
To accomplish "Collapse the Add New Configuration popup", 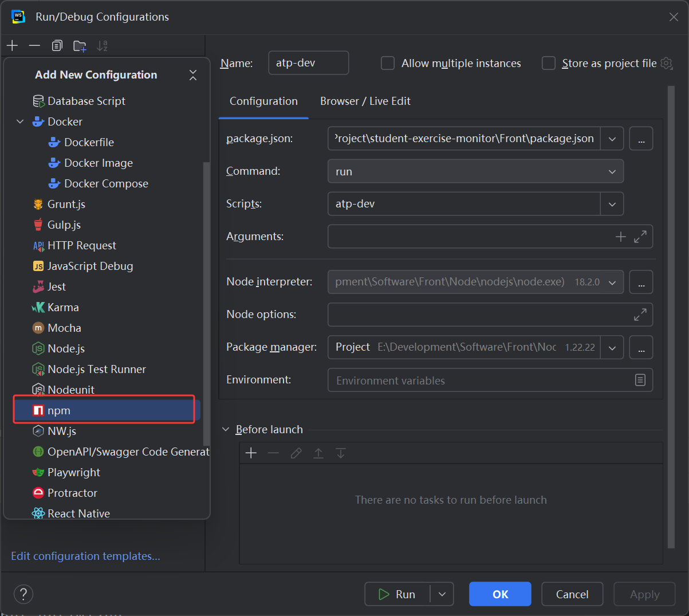I will click(x=193, y=75).
